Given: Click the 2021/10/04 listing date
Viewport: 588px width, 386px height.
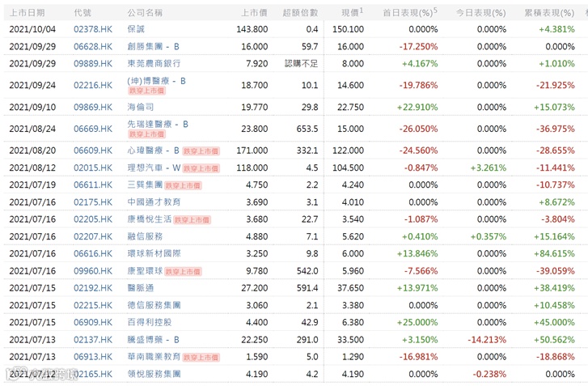Looking at the screenshot, I should pos(32,29).
